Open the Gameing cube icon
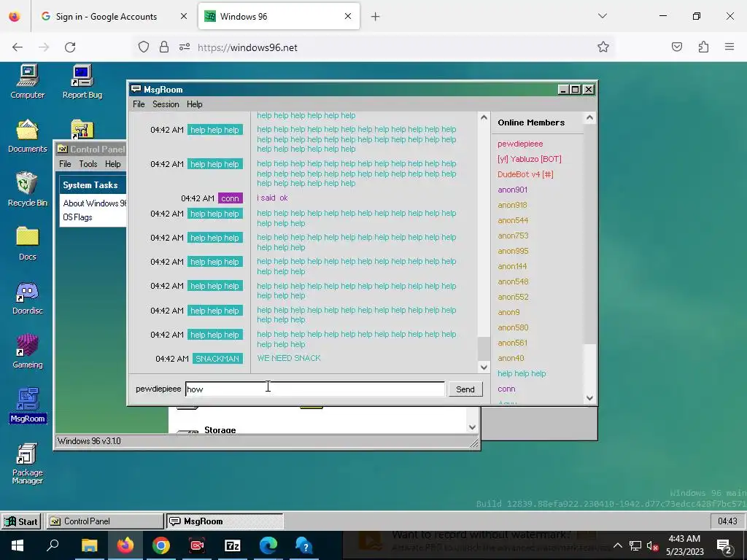747x560 pixels. pos(27,351)
